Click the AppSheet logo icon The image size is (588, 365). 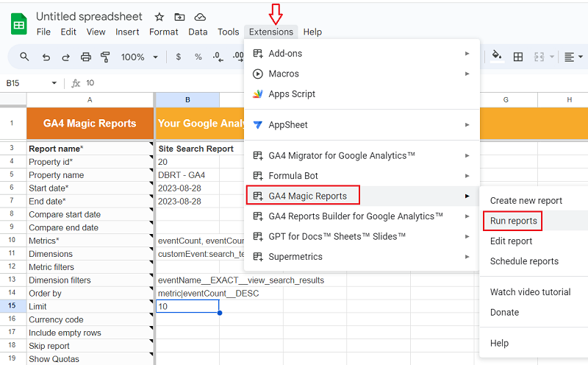pyautogui.click(x=258, y=124)
